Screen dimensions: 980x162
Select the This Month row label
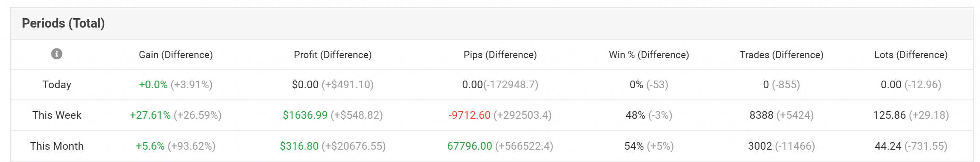57,146
